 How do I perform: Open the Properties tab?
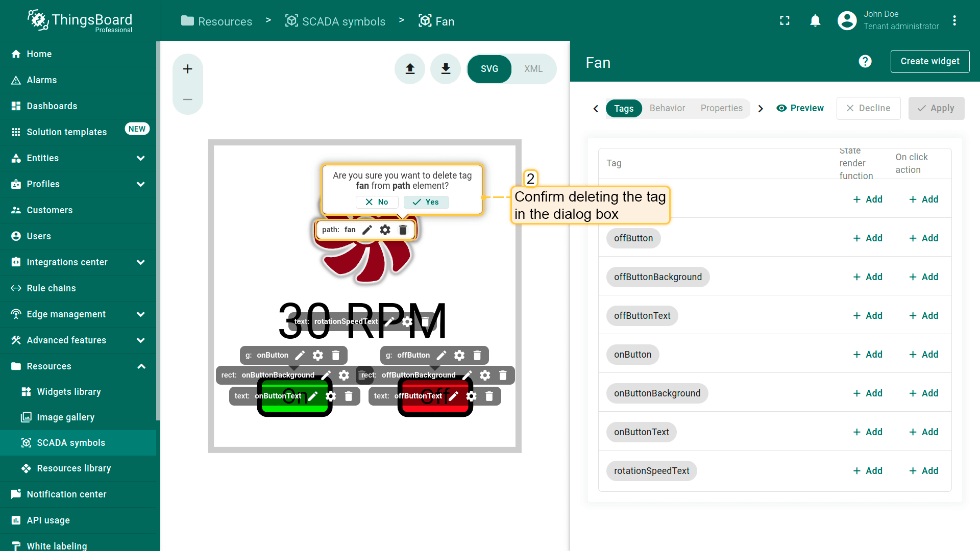(721, 108)
